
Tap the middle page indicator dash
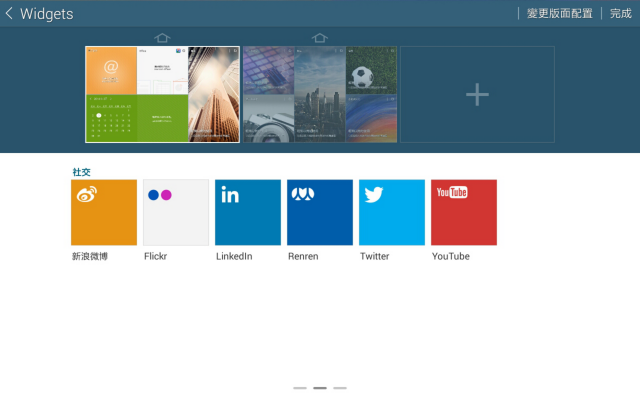(x=320, y=388)
